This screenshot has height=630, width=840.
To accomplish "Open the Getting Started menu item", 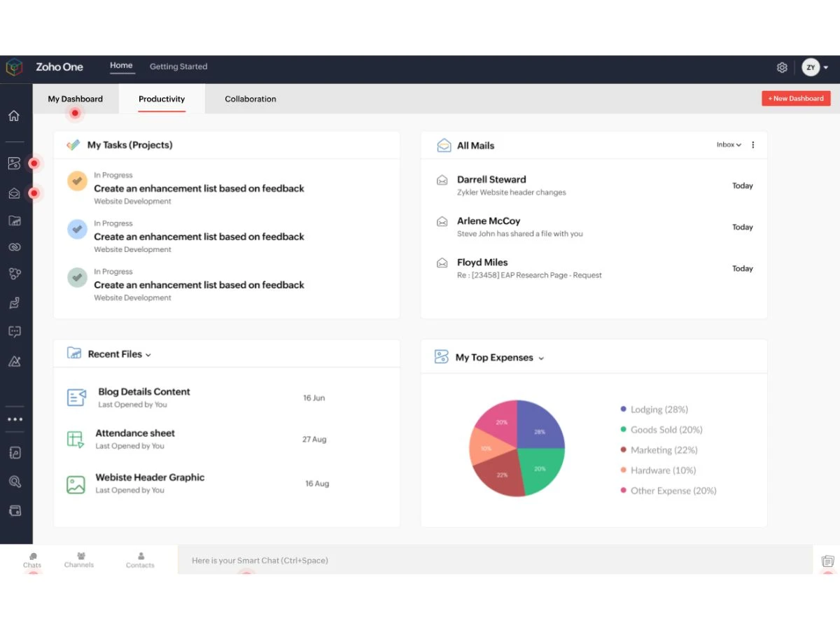I will point(178,66).
